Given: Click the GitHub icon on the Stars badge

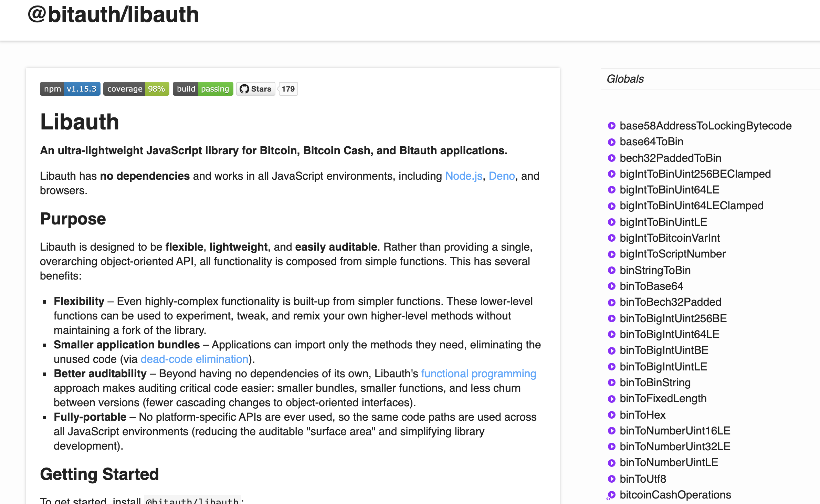Looking at the screenshot, I should click(x=245, y=89).
